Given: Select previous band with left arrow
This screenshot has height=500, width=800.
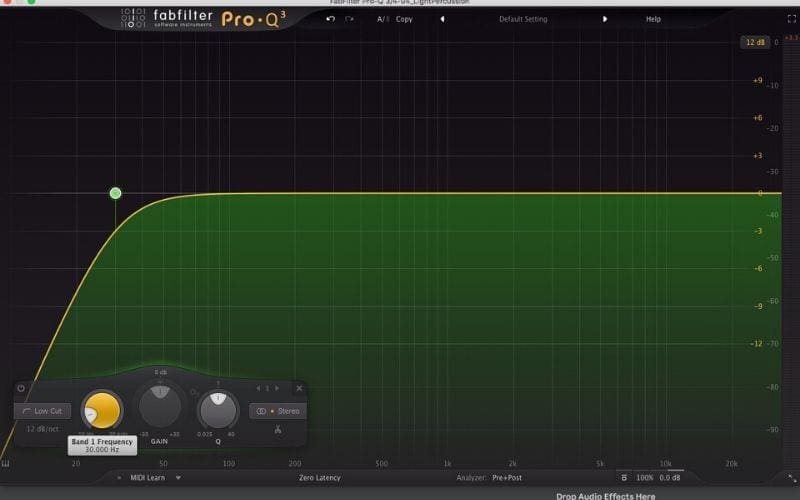Looking at the screenshot, I should pyautogui.click(x=258, y=388).
